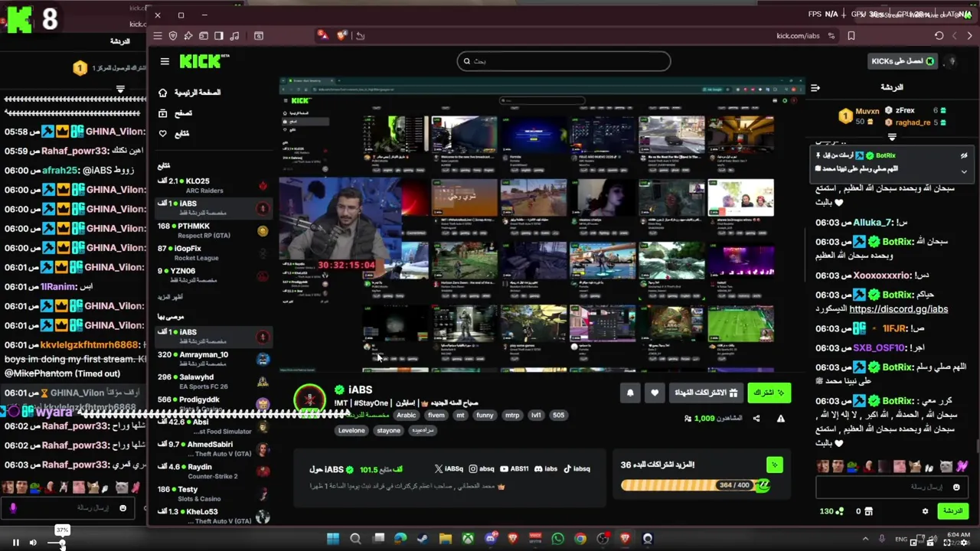Viewport: 980px width, 551px height.
Task: Open the Raydin Counter-Strike 2 channel
Action: coord(213,471)
